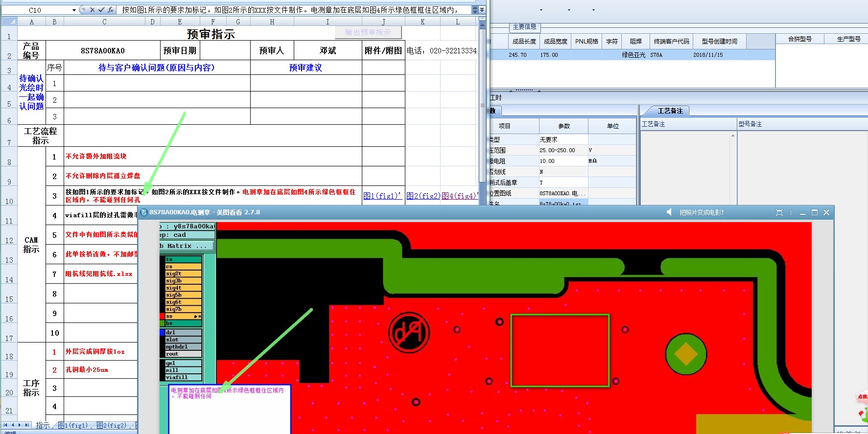
Task: Go to the previous sheet with the tab arrow
Action: (13, 425)
